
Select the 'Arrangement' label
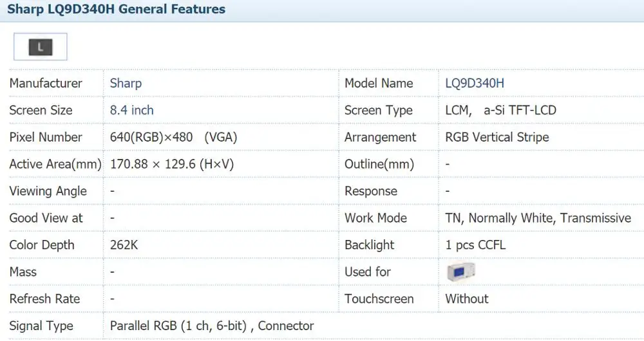[380, 138]
